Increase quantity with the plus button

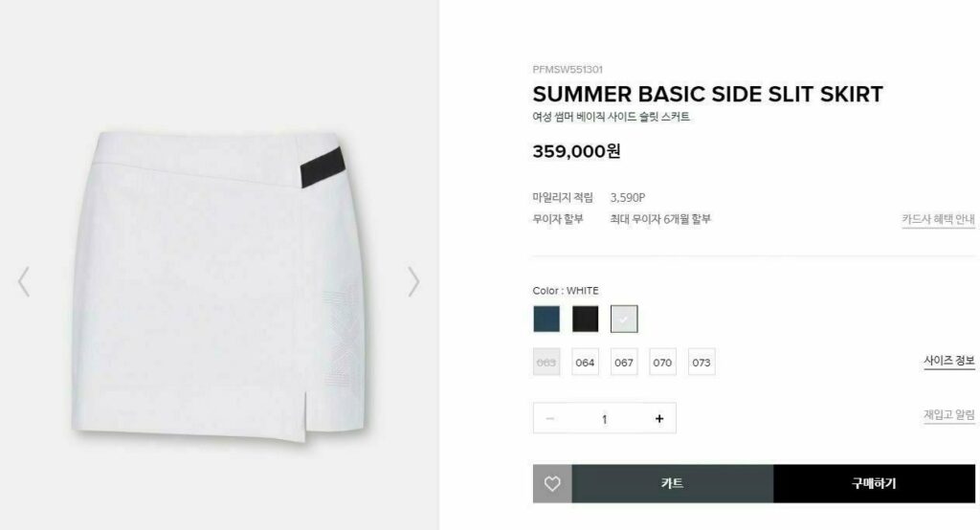658,419
